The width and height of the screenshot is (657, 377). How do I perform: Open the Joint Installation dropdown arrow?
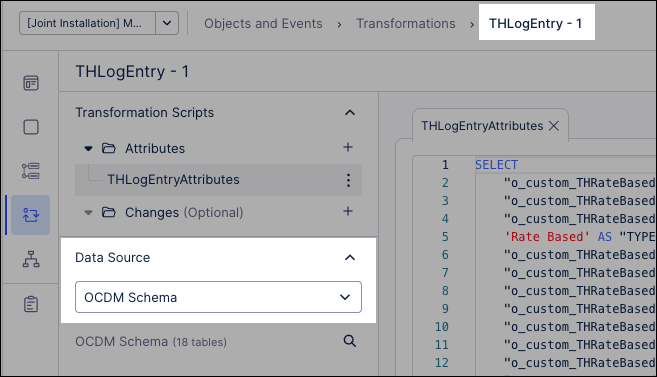167,23
